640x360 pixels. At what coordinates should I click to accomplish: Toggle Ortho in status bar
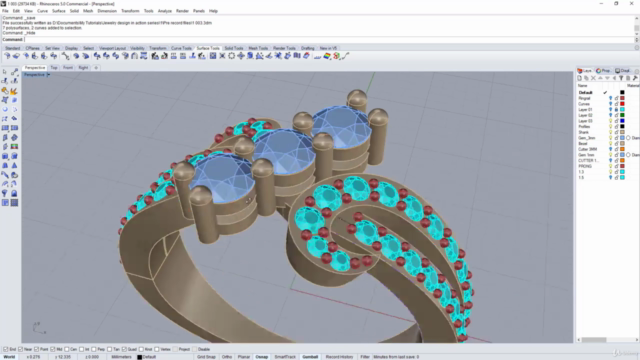click(227, 357)
